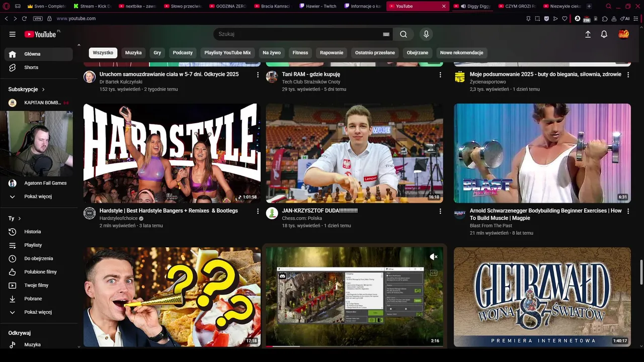Expand Pokaż więcej below Pobrane
644x362 pixels.
click(38, 312)
